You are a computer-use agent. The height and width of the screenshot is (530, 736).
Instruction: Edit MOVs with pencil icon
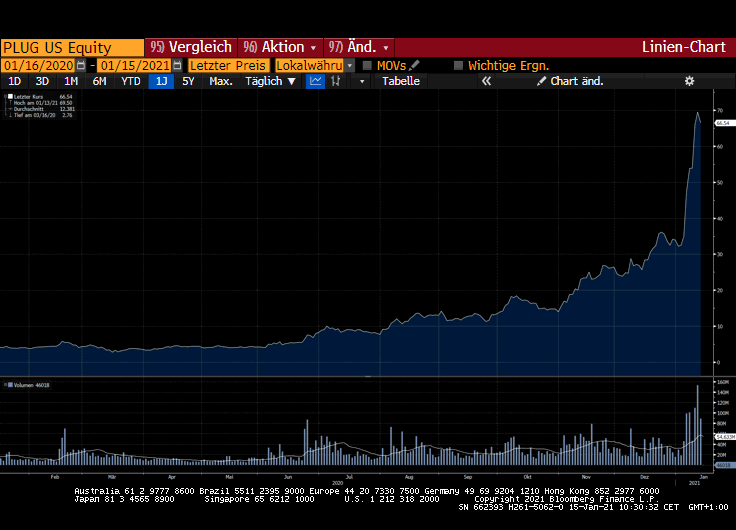coord(414,65)
